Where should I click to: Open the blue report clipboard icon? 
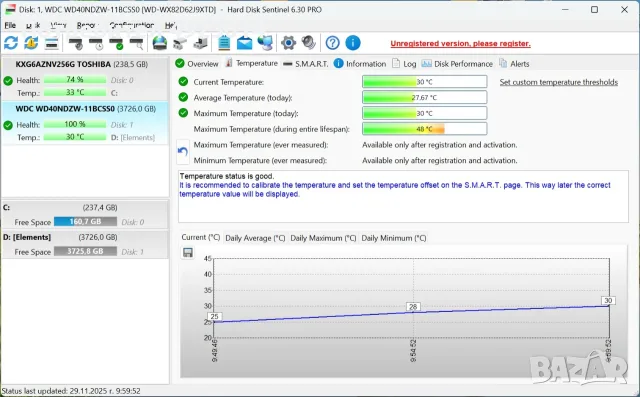[224, 43]
